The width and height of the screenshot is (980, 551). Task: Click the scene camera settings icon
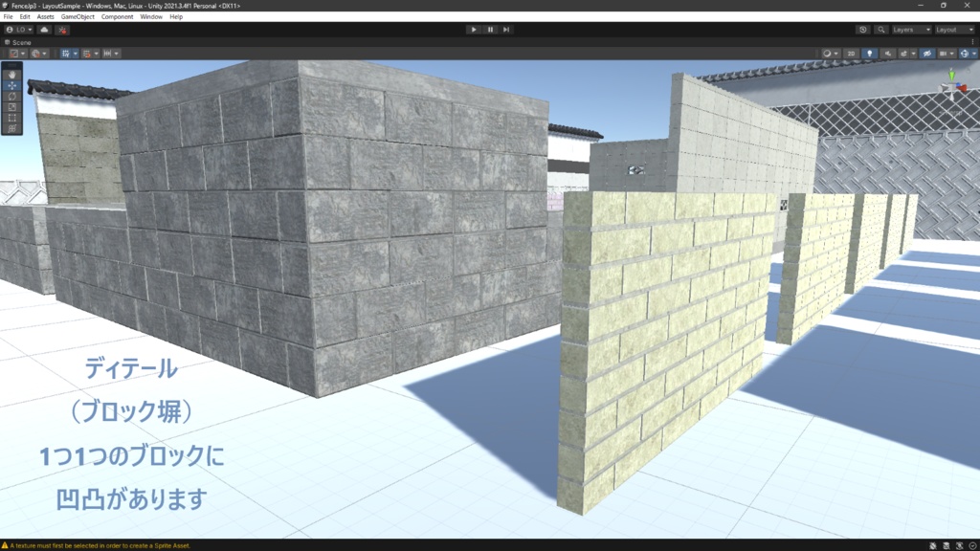click(943, 54)
